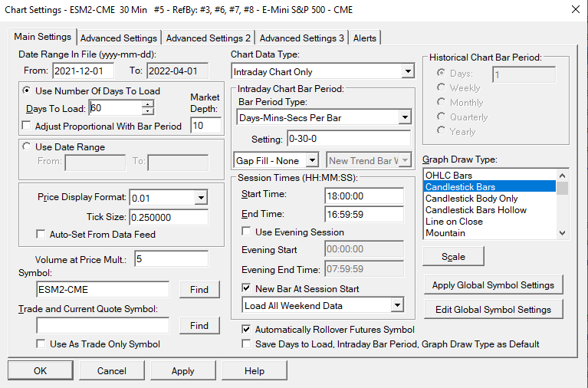Check Save Days to Load as Default

pyautogui.click(x=246, y=344)
